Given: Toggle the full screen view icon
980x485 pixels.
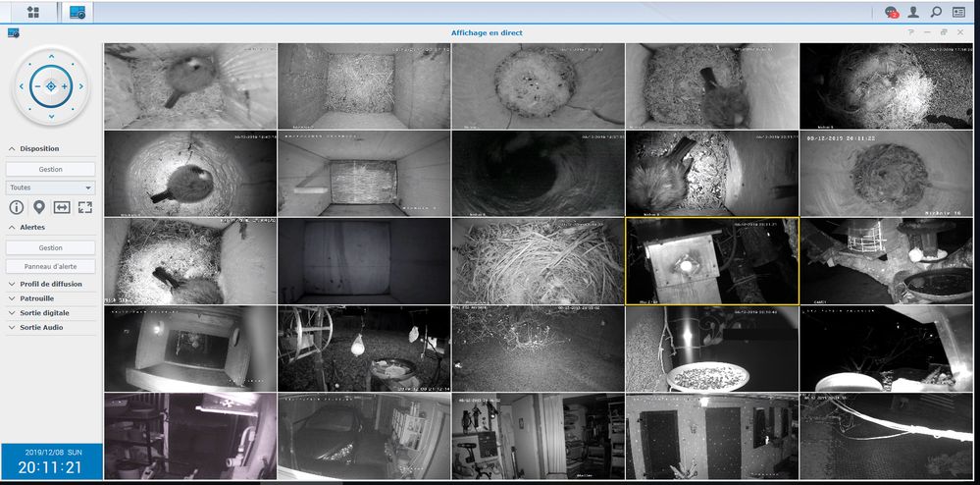Looking at the screenshot, I should [84, 207].
